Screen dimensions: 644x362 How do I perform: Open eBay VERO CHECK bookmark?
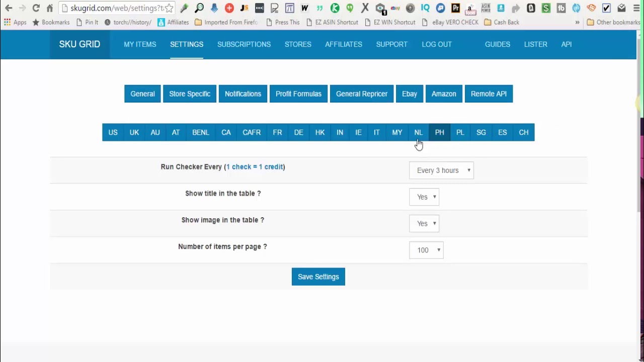(x=450, y=22)
